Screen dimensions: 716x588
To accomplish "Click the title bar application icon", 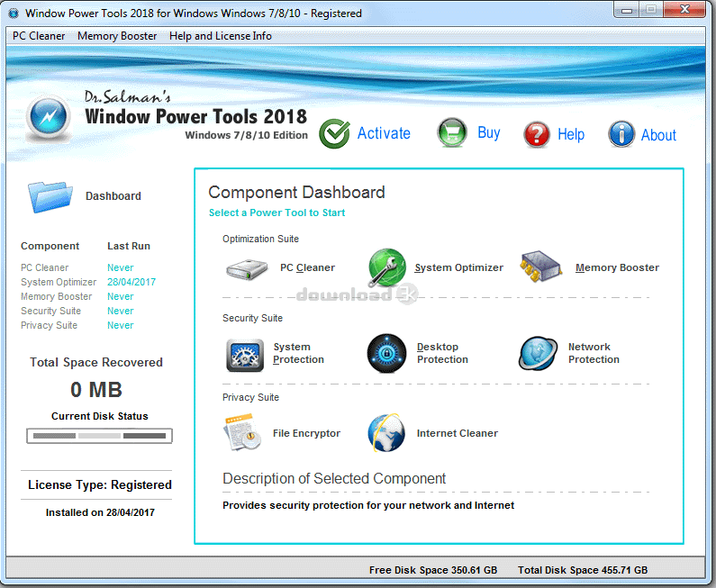I will pos(14,14).
